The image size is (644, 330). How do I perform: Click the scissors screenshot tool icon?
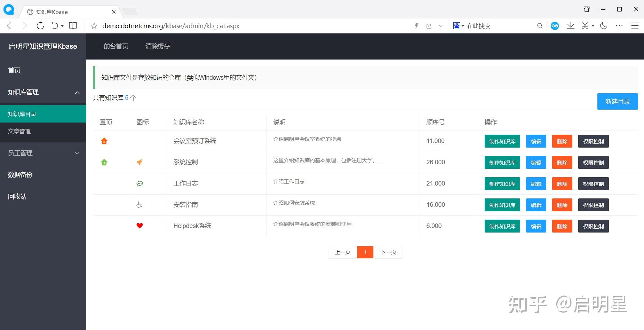tap(585, 26)
